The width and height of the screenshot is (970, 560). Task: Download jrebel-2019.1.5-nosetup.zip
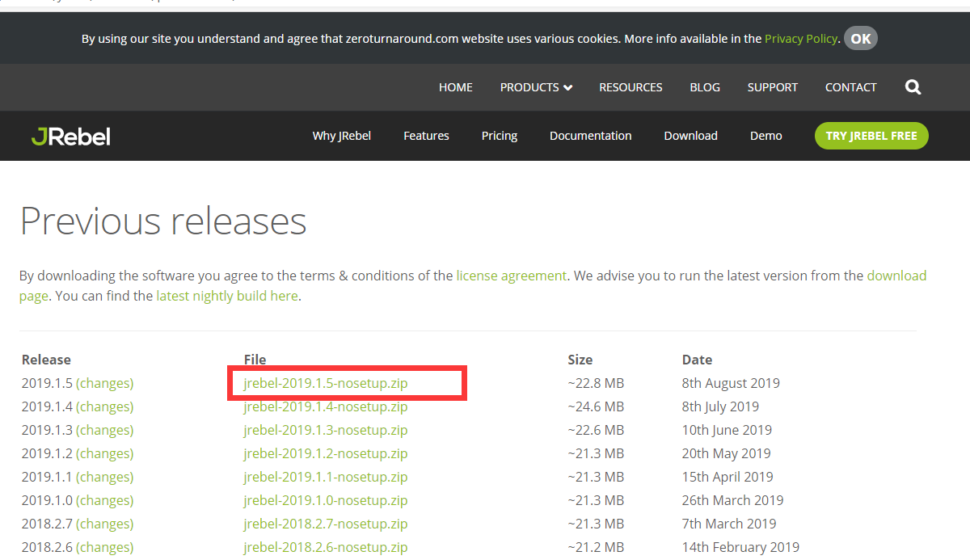[x=326, y=383]
